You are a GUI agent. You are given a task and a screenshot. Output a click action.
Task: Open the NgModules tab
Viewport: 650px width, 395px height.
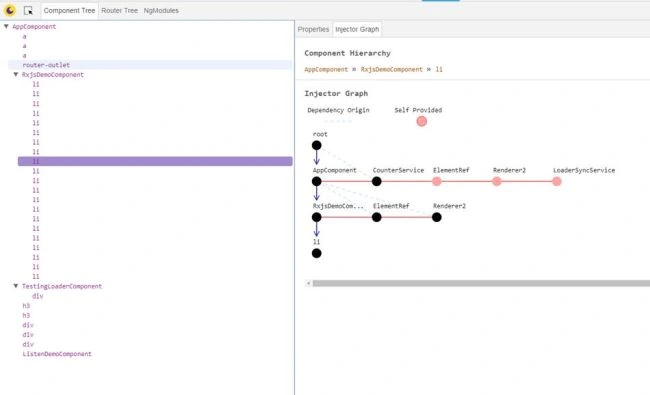tap(161, 11)
